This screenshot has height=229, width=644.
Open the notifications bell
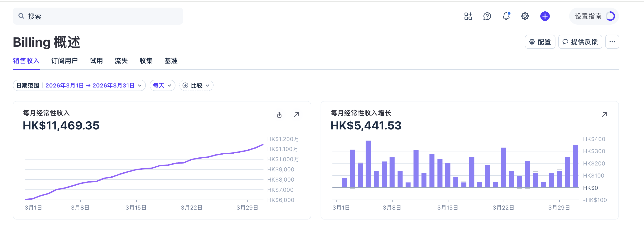tap(506, 16)
